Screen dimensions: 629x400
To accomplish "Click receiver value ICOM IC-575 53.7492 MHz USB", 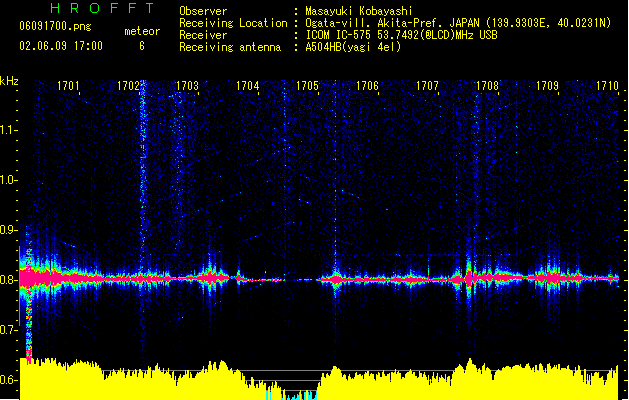I will (401, 35).
